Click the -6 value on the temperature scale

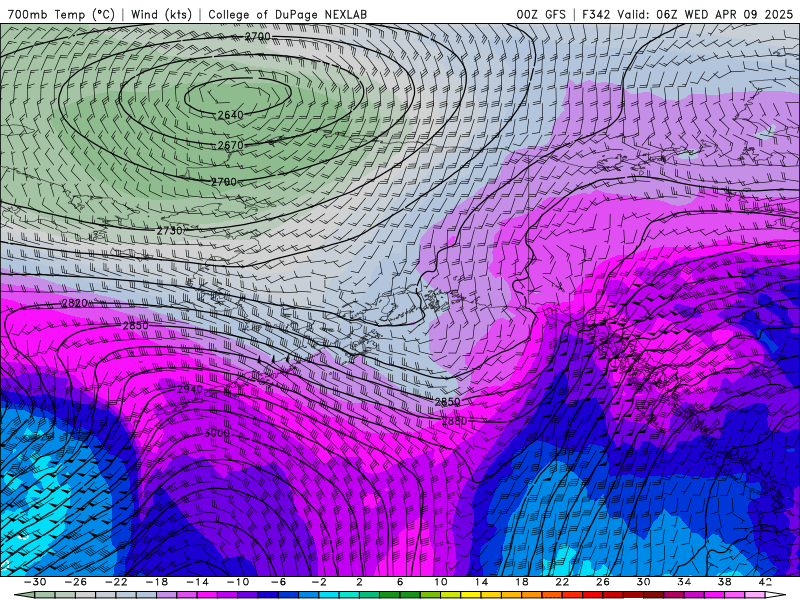pyautogui.click(x=278, y=582)
